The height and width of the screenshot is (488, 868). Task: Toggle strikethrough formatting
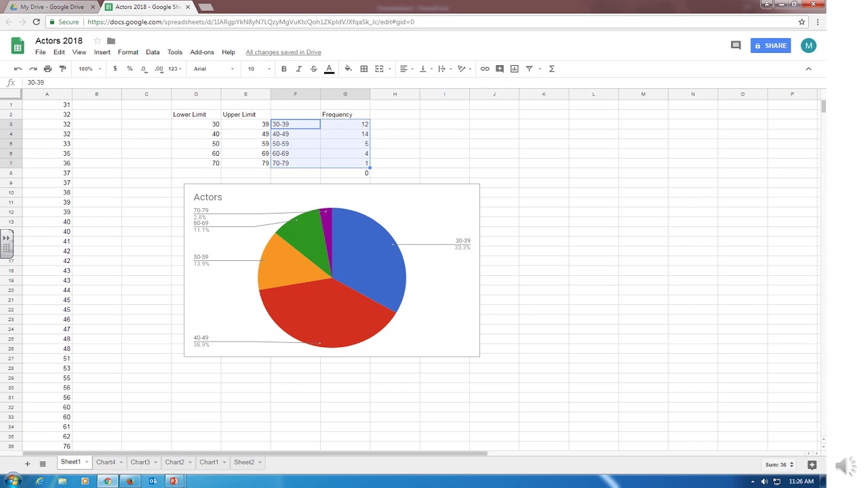pyautogui.click(x=313, y=68)
